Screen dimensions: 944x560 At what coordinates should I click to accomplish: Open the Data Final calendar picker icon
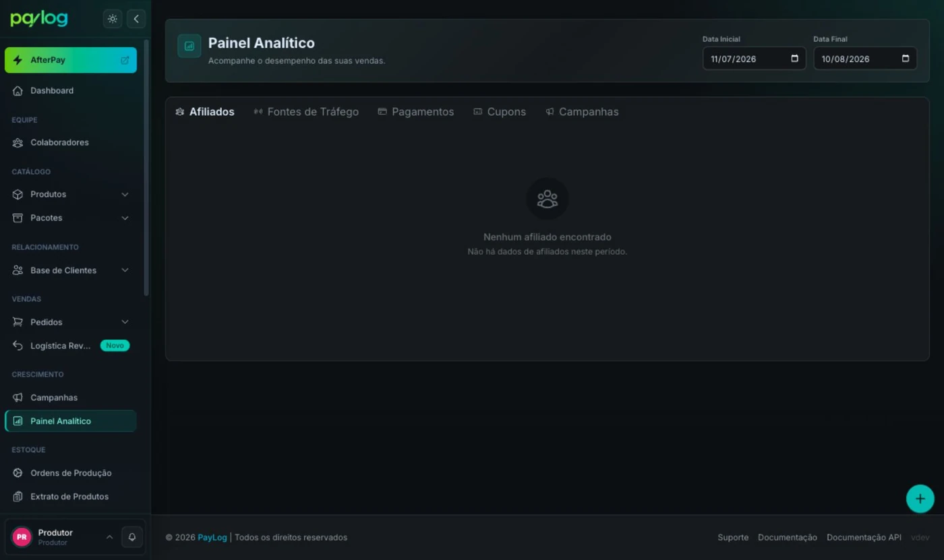[x=906, y=59]
